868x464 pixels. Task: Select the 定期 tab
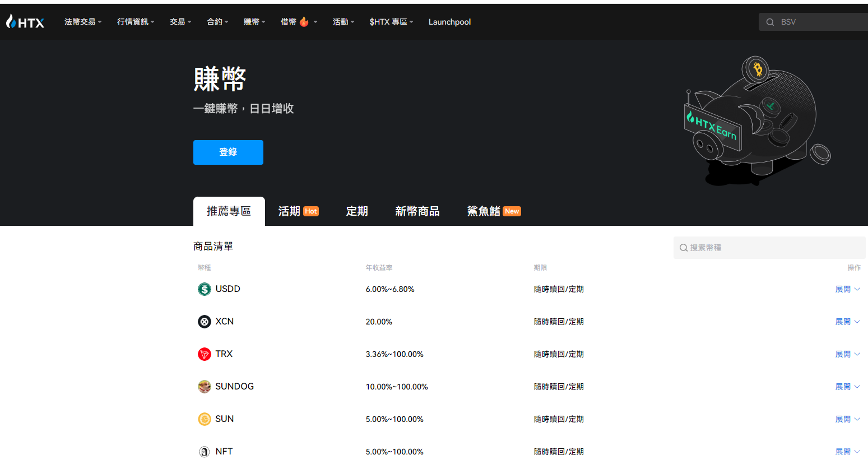click(357, 211)
